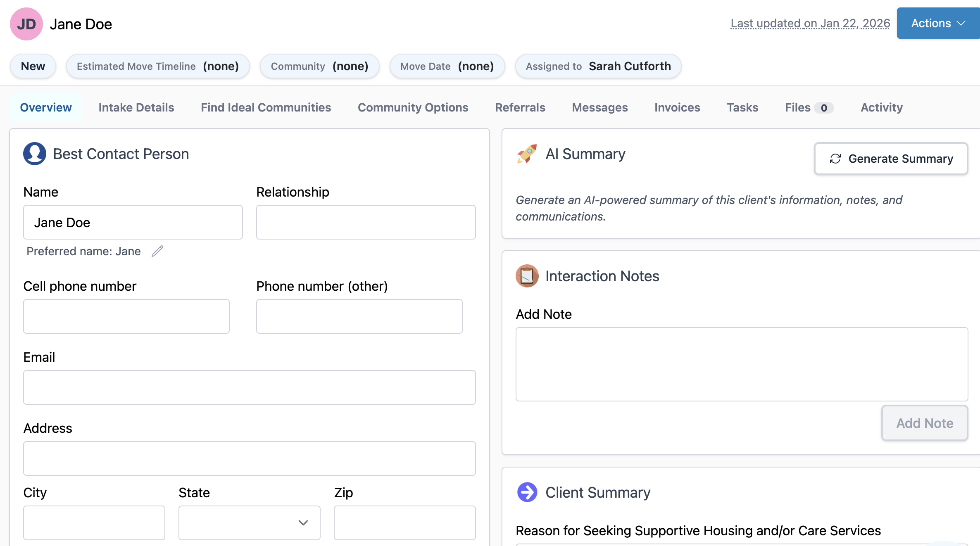Click the Interaction Notes clipboard icon
The image size is (980, 546).
pos(527,276)
